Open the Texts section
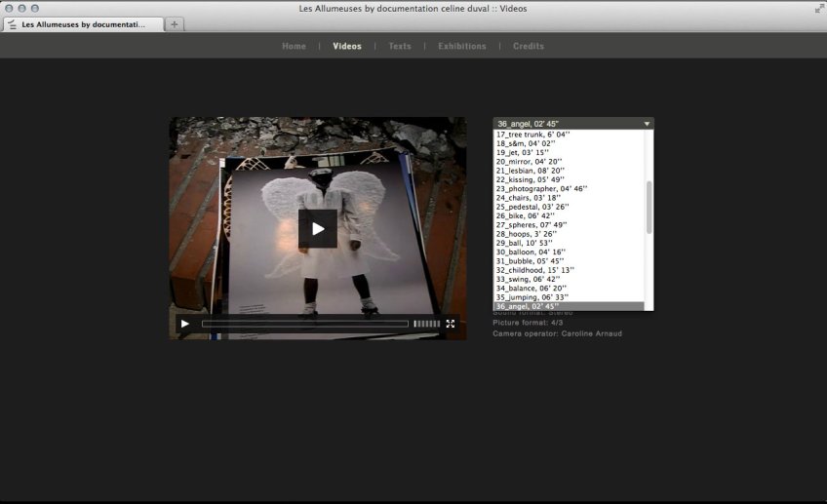The image size is (827, 504). point(400,47)
